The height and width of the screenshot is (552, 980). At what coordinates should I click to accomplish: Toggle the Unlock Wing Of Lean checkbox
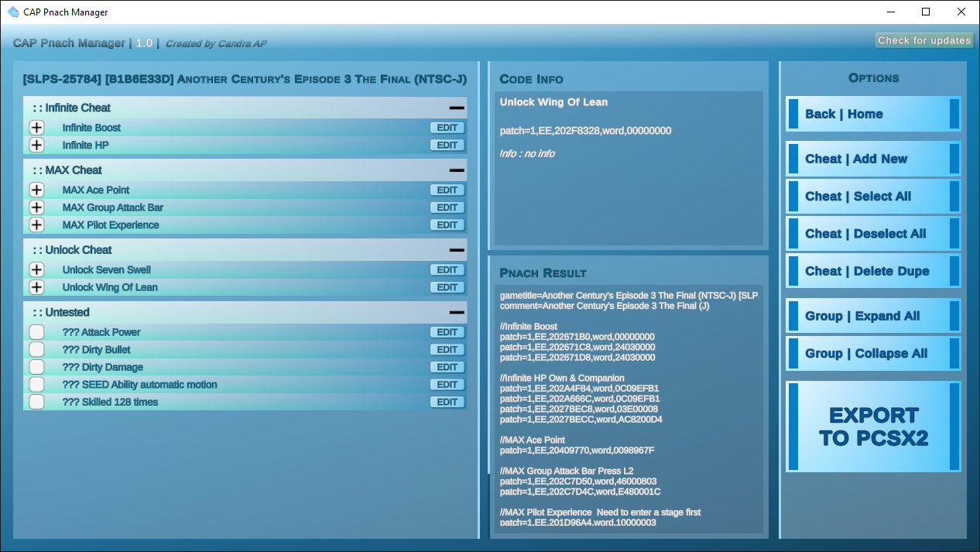pyautogui.click(x=36, y=287)
